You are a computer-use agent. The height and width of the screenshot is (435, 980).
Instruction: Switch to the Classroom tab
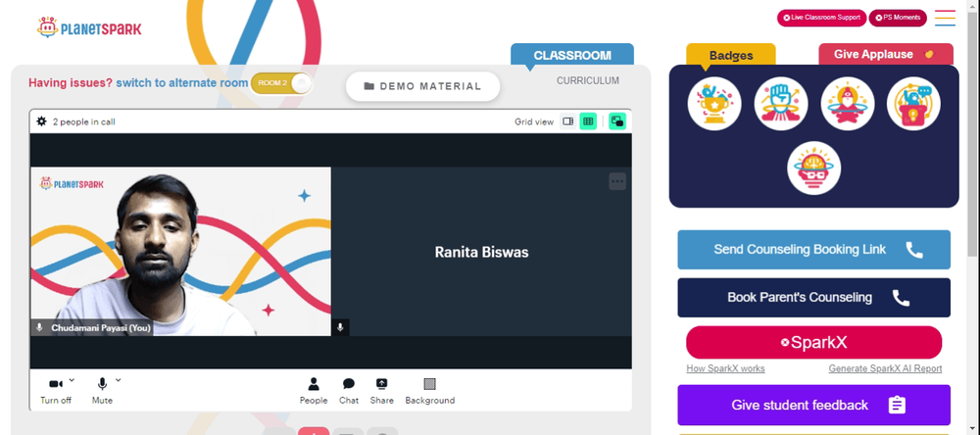(x=572, y=55)
